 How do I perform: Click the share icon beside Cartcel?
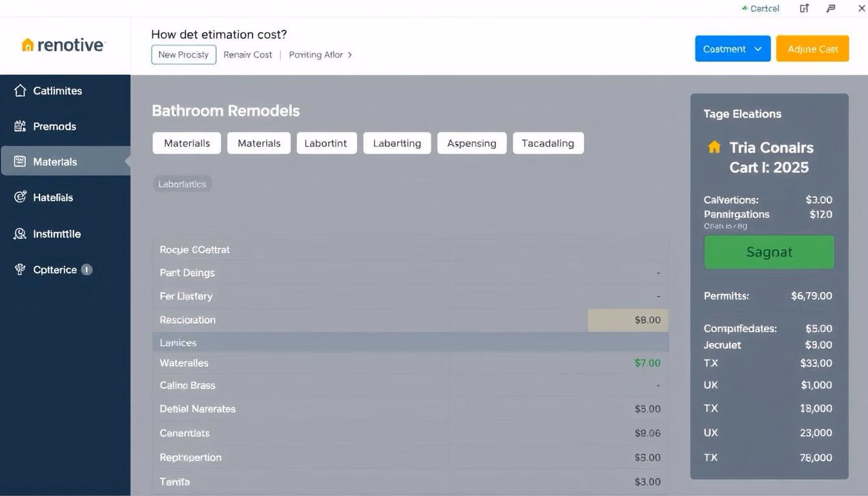click(804, 8)
